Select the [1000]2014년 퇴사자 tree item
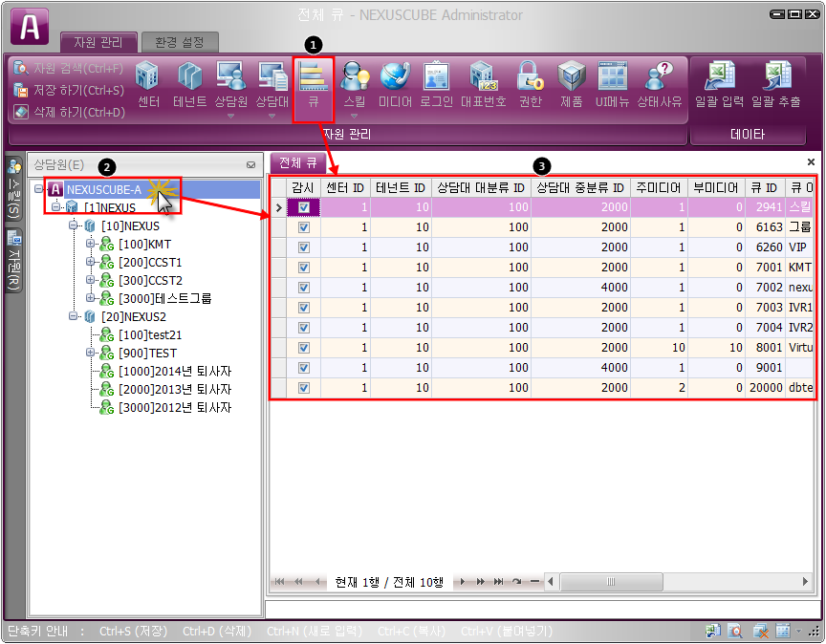This screenshot has width=826, height=644. (175, 372)
